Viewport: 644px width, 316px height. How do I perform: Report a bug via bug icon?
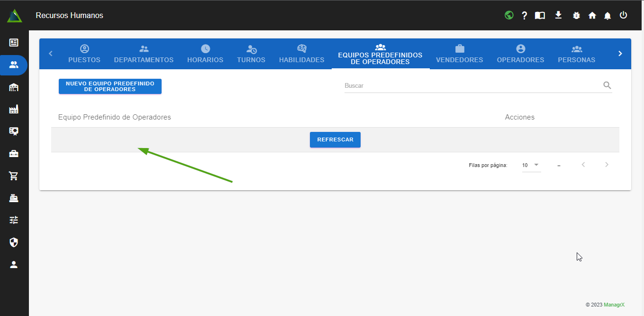[576, 15]
